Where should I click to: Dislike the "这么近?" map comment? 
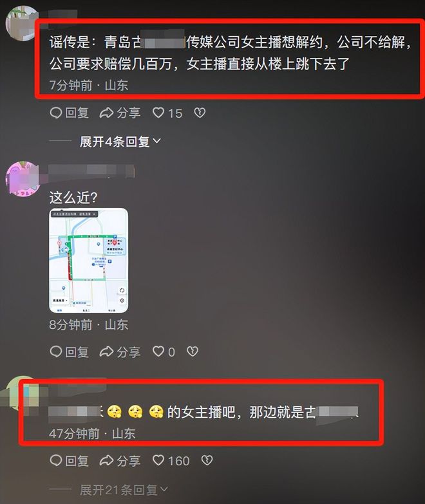(x=193, y=351)
